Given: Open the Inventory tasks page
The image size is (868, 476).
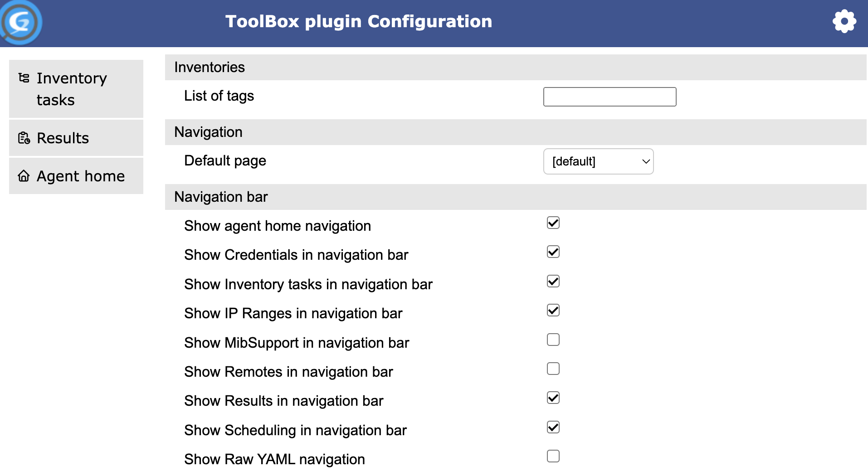Looking at the screenshot, I should tap(76, 89).
